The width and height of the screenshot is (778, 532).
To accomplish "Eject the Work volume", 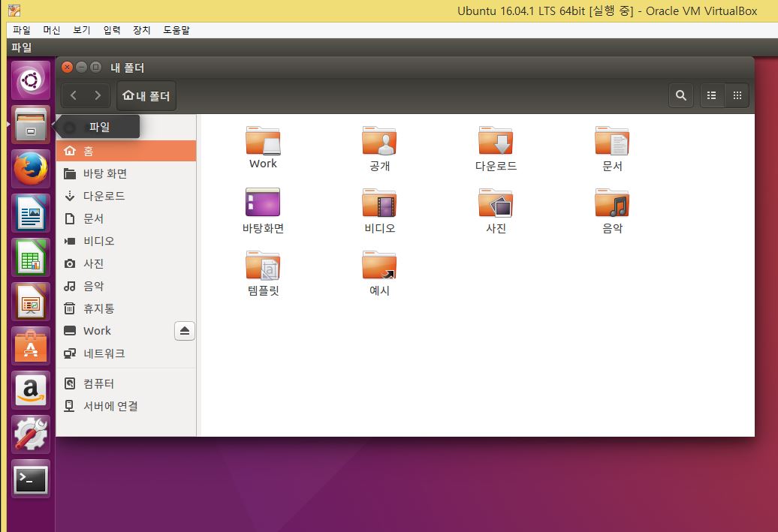I will click(185, 331).
